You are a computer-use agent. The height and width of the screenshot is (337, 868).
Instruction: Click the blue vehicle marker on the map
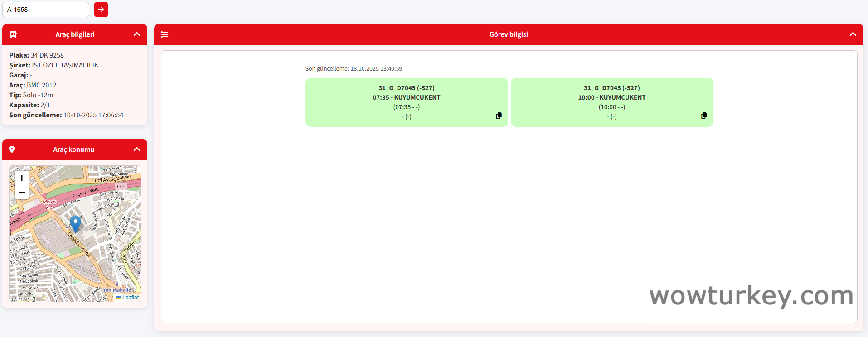pos(75,223)
